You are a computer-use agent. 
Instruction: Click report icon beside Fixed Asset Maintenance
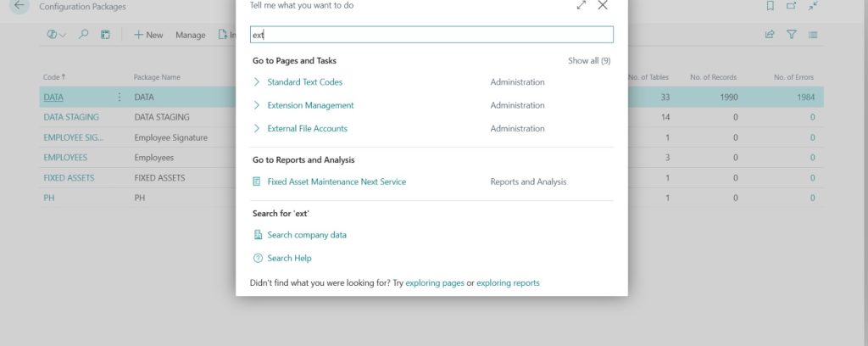pos(257,181)
